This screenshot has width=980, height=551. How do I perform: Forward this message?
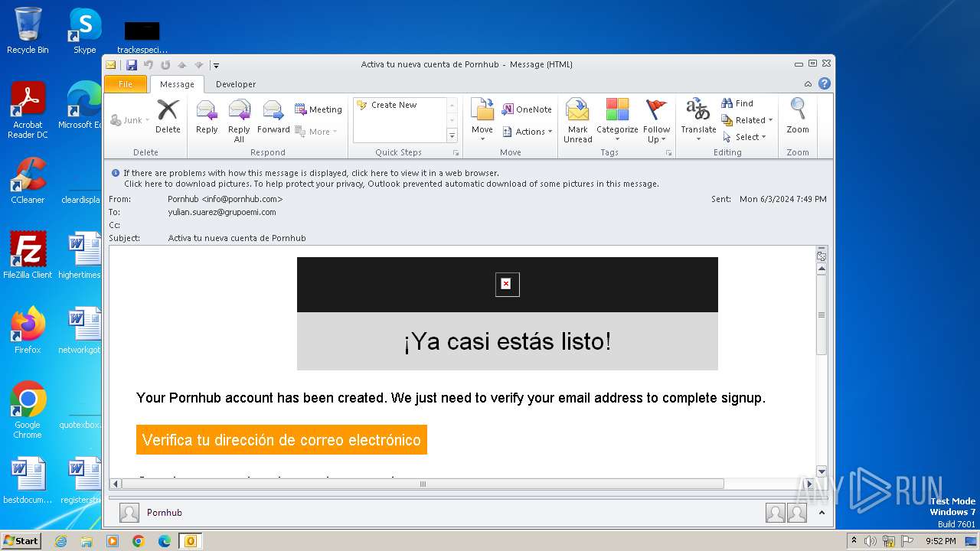click(273, 117)
